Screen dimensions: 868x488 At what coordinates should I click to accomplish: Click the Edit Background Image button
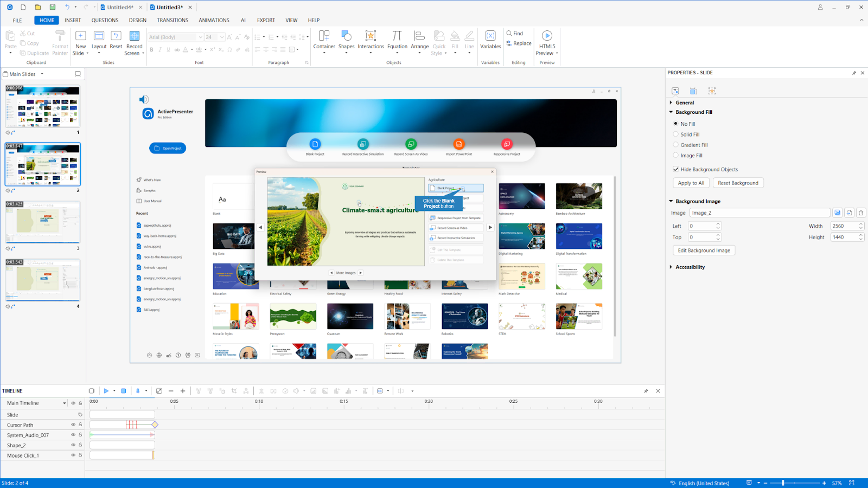point(704,251)
